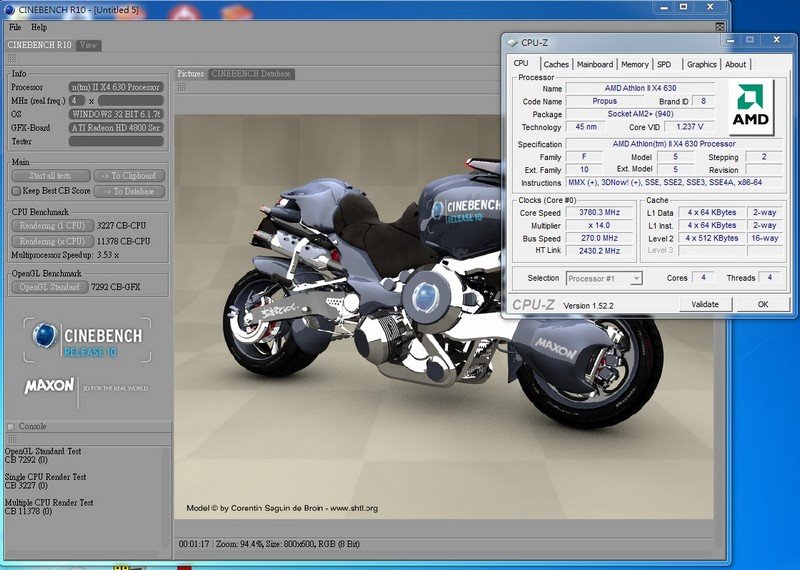Click the rendered motorcycle picture
Viewport: 800px width, 570px height.
(443, 317)
